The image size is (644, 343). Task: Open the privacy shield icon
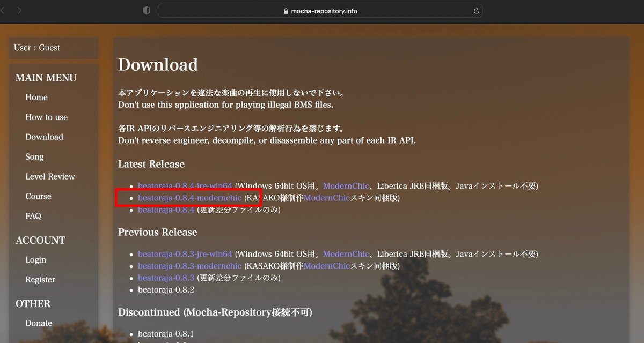click(x=147, y=11)
